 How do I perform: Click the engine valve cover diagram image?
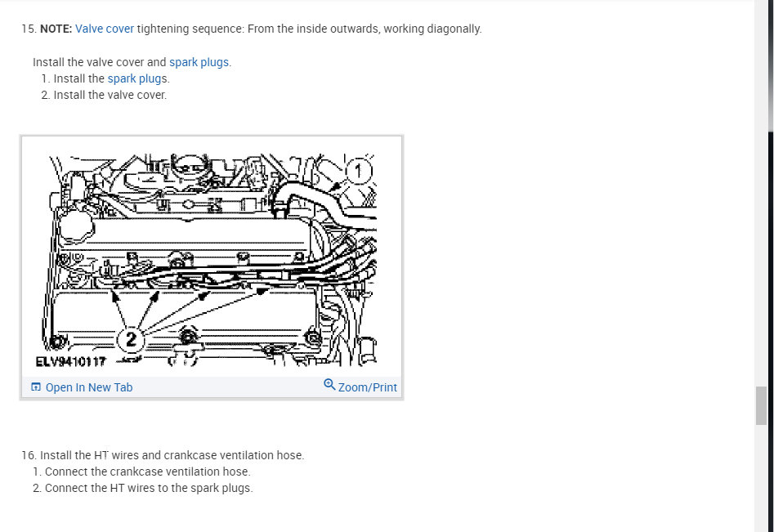tap(211, 259)
